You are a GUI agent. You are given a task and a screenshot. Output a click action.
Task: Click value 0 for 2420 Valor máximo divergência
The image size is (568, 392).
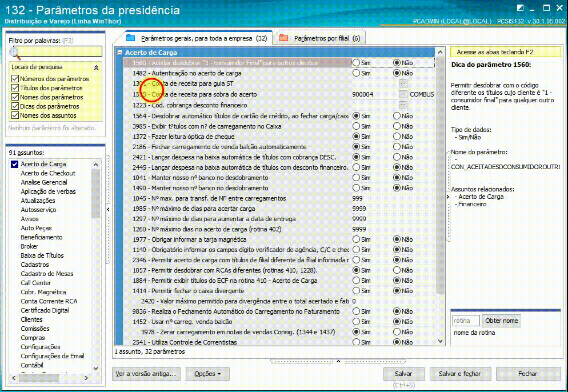pos(354,301)
